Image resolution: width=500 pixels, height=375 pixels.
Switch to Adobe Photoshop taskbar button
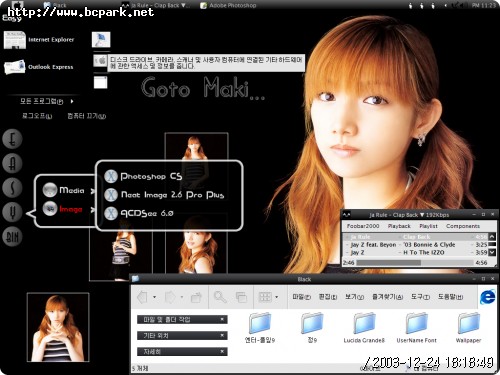[x=228, y=5]
